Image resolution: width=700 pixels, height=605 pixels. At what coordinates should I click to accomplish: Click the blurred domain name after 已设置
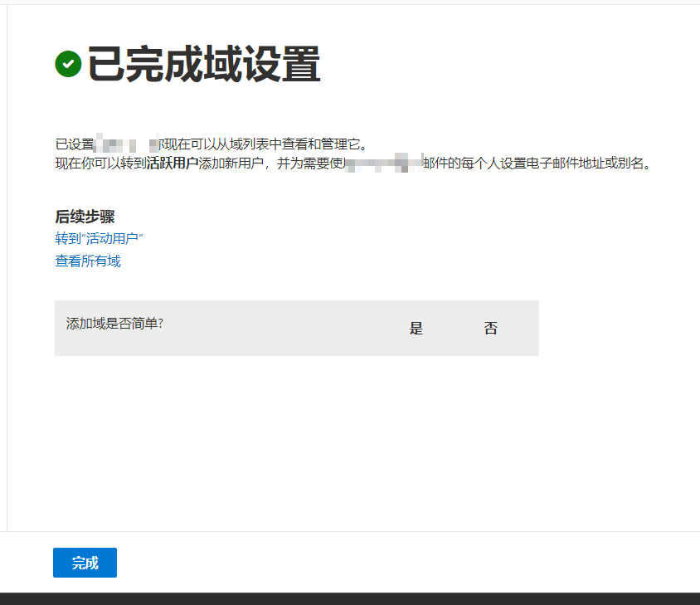tap(126, 144)
